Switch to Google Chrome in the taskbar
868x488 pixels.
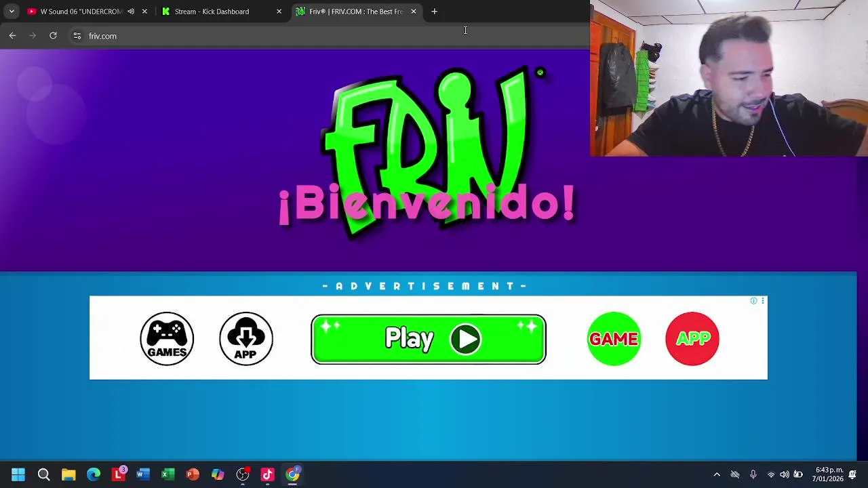tap(292, 474)
